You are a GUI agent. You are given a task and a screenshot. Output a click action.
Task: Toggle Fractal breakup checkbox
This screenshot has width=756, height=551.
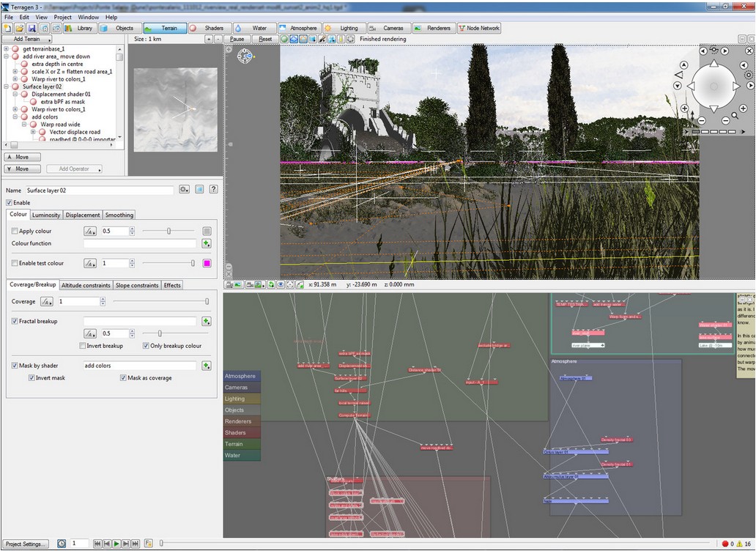[15, 321]
